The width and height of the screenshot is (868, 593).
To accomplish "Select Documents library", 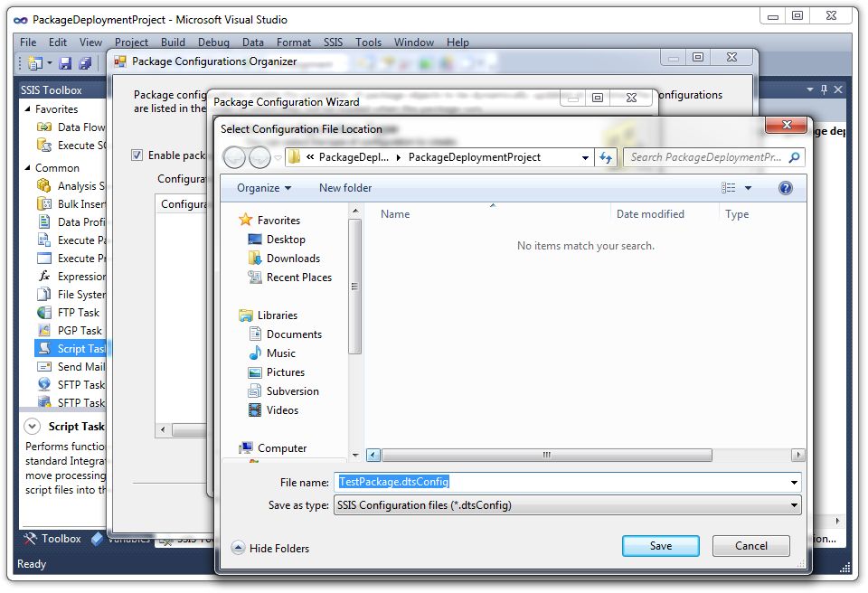I will pos(285,334).
